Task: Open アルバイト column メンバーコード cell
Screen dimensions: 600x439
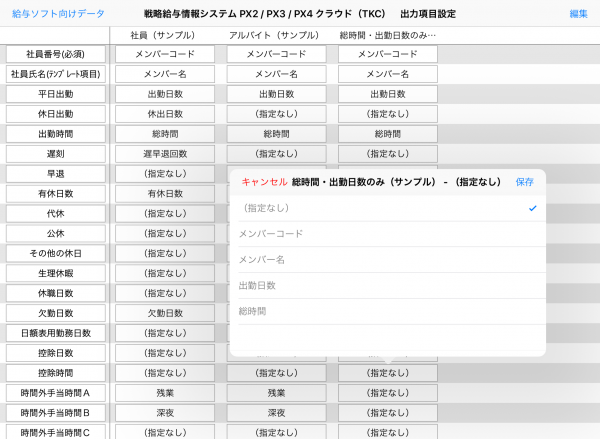Action: (276, 54)
